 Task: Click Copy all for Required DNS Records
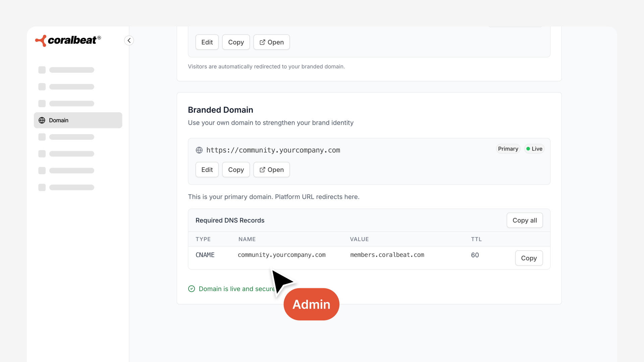524,220
